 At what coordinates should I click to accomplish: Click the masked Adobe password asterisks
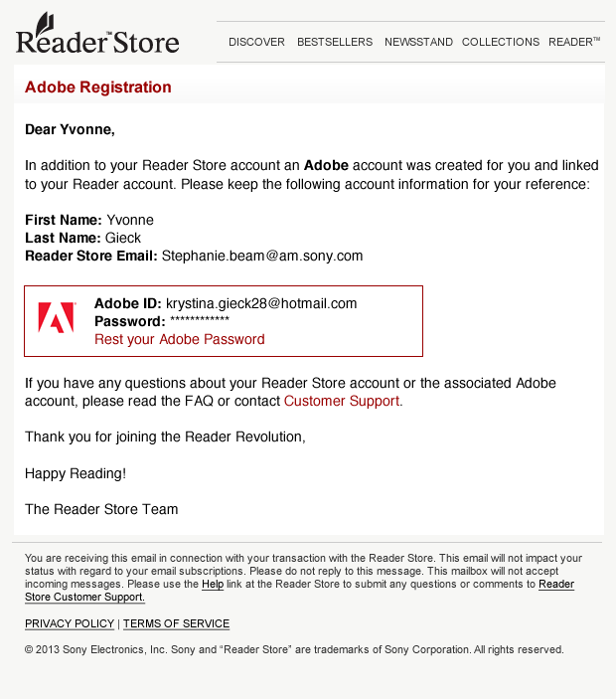pos(200,321)
